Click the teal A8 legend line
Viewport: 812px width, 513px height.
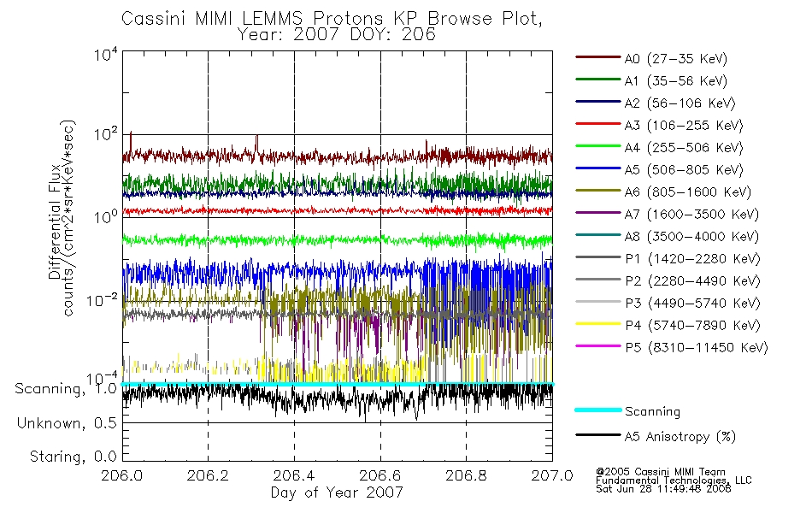[x=598, y=235]
